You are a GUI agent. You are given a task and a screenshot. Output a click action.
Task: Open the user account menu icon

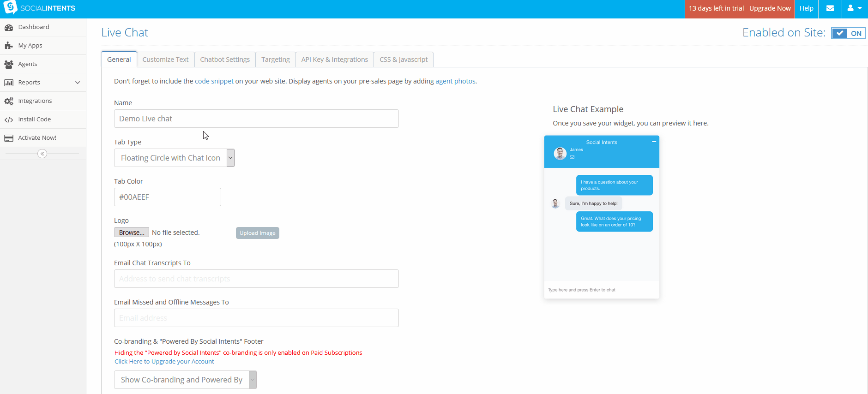(855, 8)
